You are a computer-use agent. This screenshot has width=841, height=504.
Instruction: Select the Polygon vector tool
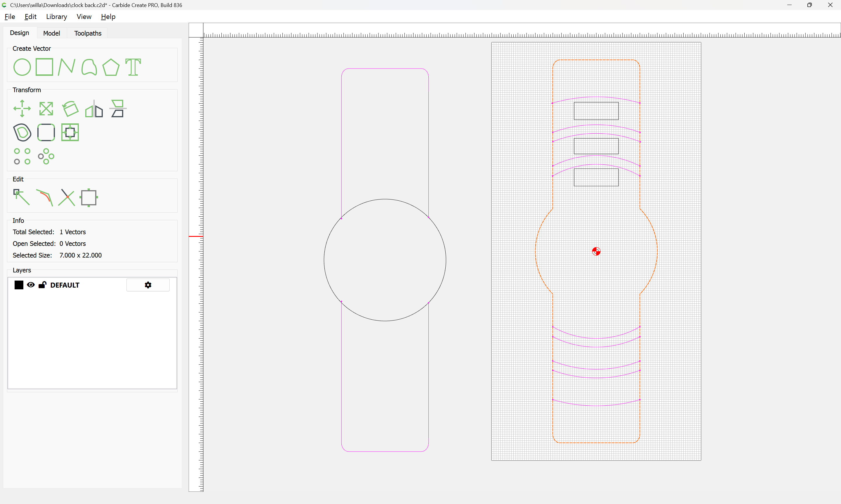[x=111, y=67]
